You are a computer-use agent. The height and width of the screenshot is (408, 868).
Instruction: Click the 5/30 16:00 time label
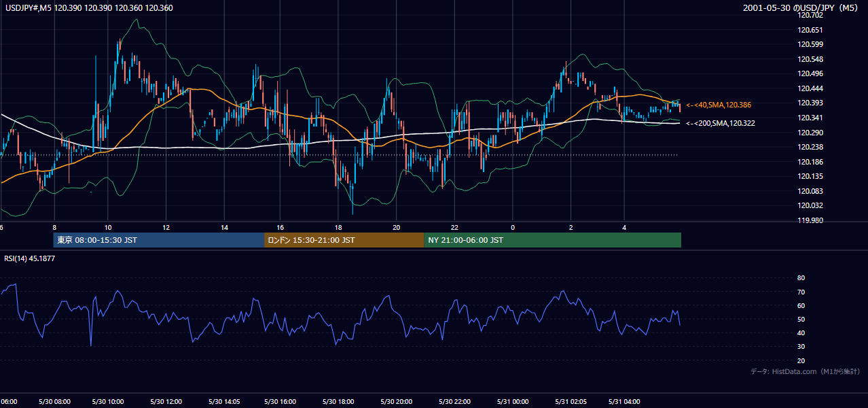(281, 402)
